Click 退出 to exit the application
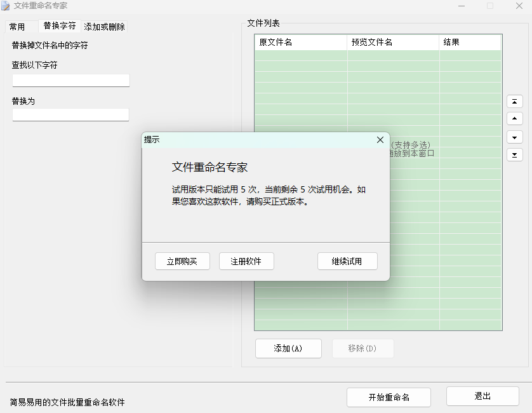Image resolution: width=532 pixels, height=413 pixels. (x=482, y=397)
